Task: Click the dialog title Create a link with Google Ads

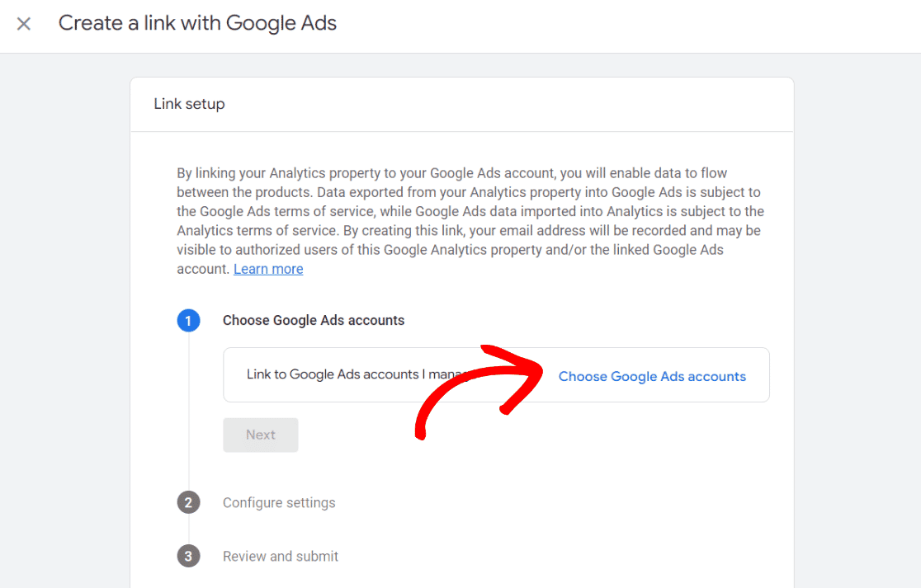Action: 197,23
